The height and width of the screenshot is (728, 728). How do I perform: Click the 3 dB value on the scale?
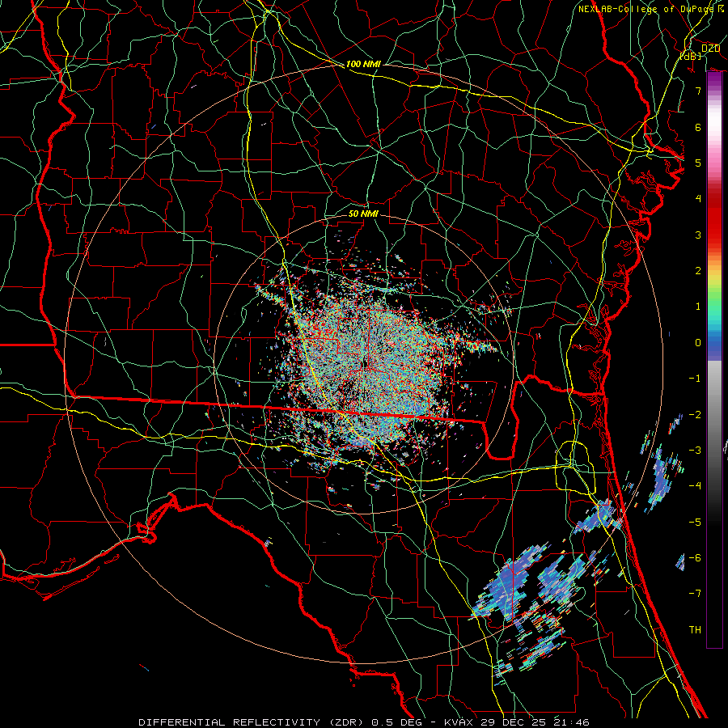[698, 235]
